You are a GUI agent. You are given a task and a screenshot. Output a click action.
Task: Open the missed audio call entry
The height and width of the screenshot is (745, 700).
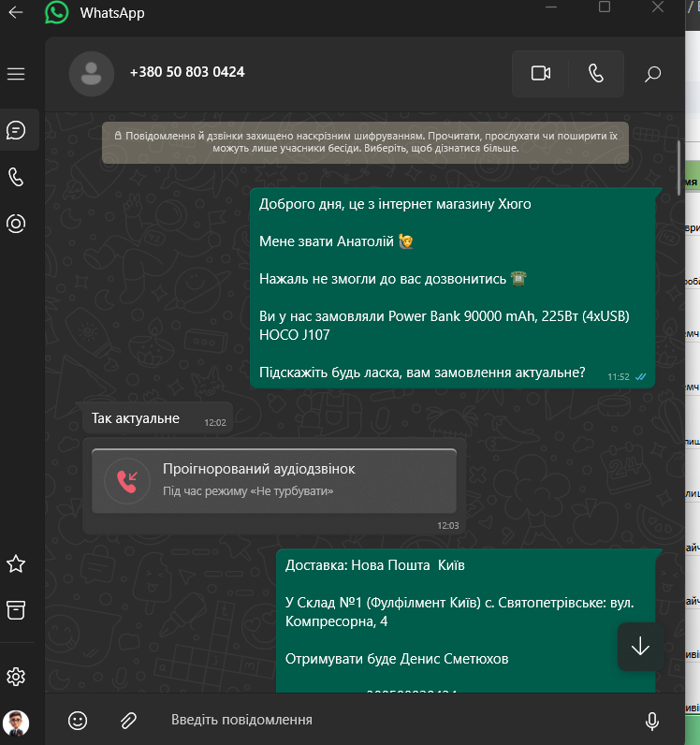(x=274, y=481)
